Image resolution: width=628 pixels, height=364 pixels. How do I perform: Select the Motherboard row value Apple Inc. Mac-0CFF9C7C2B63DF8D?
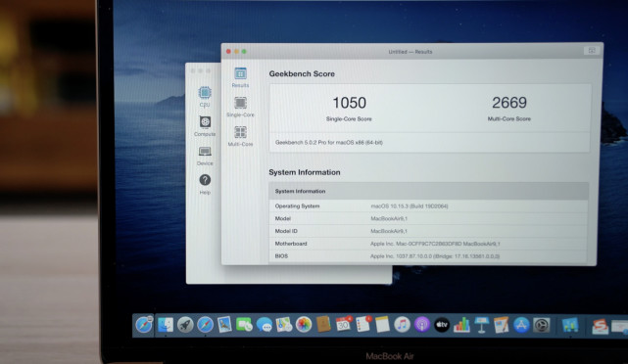click(x=435, y=244)
